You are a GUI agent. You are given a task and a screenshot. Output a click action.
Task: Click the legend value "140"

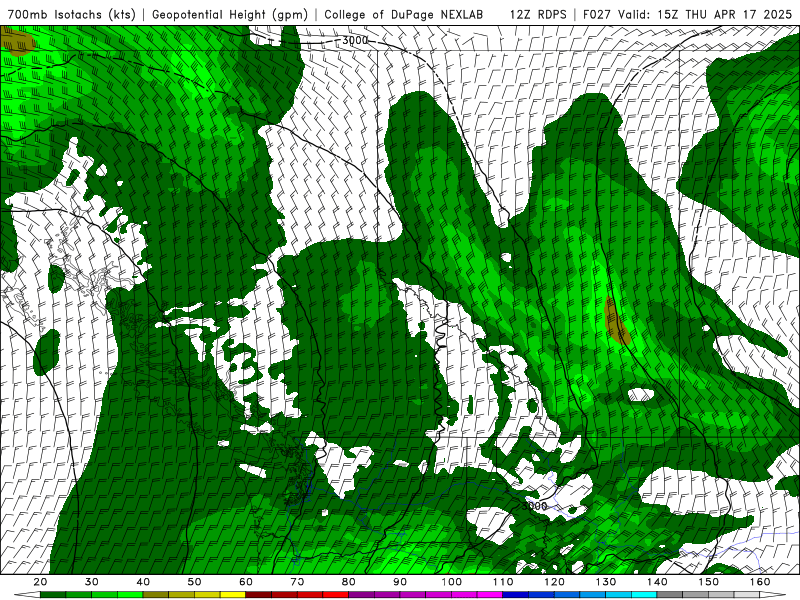[x=657, y=582]
